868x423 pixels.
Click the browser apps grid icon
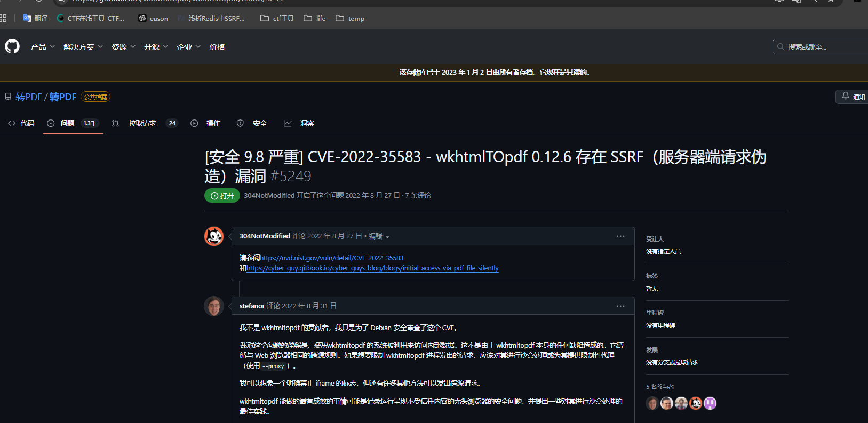(3, 18)
